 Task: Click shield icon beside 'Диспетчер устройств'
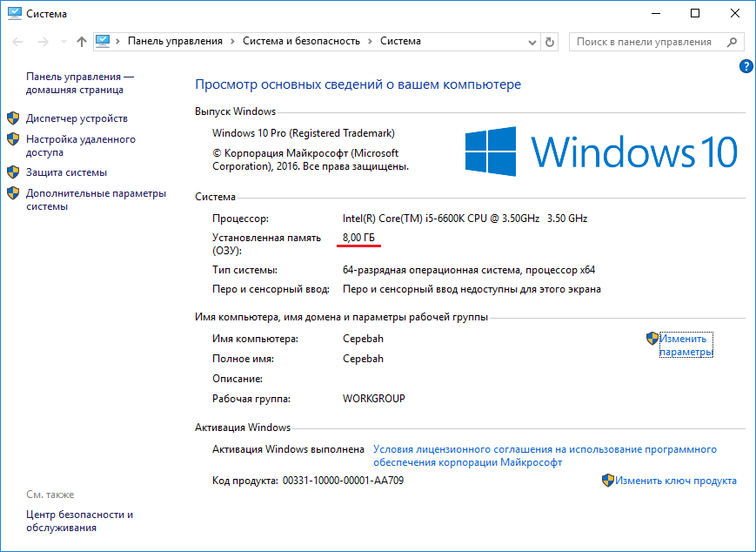point(13,118)
